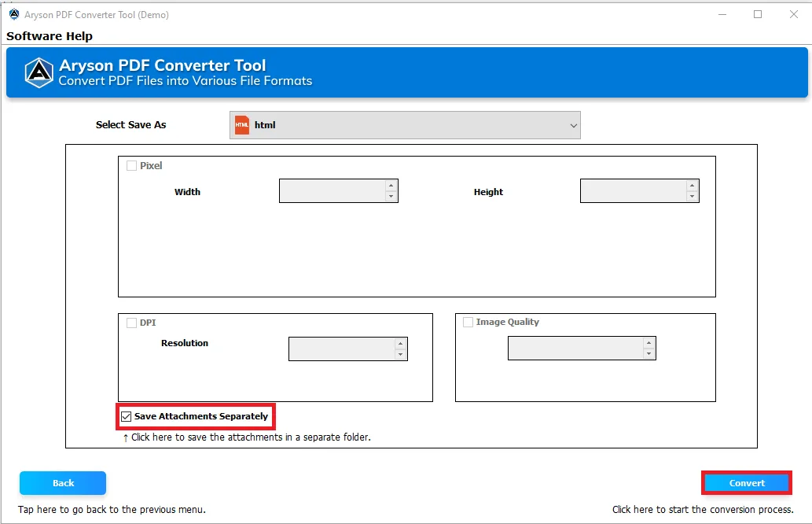Minimize the Aryson PDF Converter window
This screenshot has height=524, width=812.
pos(722,14)
